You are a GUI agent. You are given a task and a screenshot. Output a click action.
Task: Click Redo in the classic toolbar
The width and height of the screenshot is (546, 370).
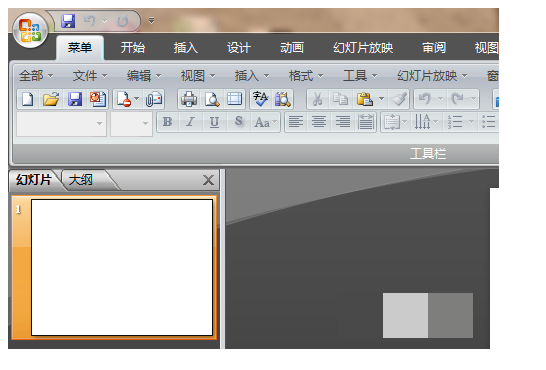[x=457, y=99]
